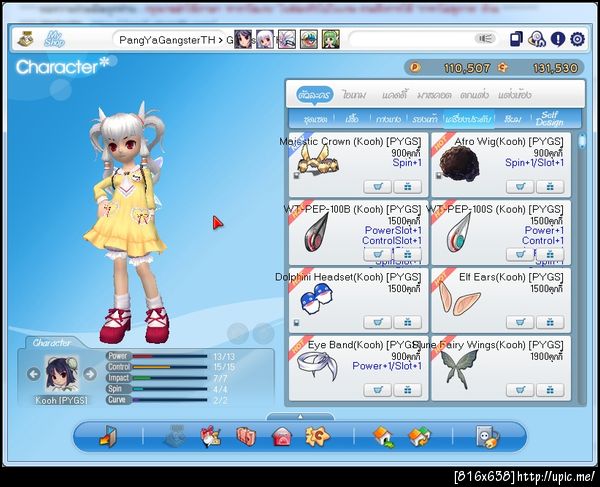Open the house with green arrow icon
600x487 pixels.
[383, 437]
